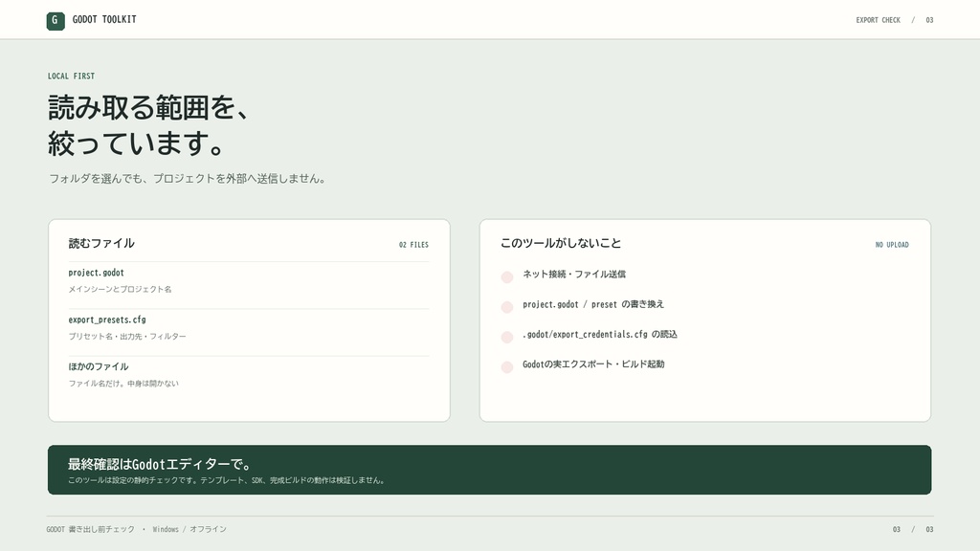The width and height of the screenshot is (980, 551).
Task: Select the "project.godot / preset の書き換え" item
Action: click(593, 304)
